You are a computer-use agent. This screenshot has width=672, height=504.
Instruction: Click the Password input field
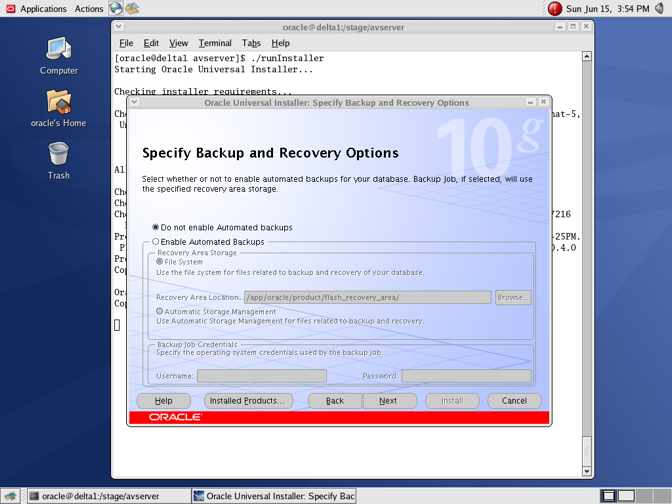466,376
